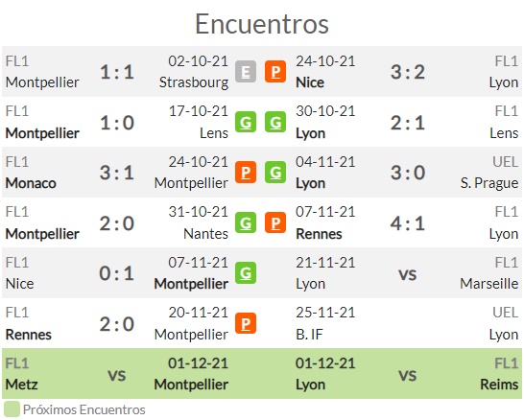Select the Lyon vs Marseille 21-11-21 fixture

click(407, 273)
